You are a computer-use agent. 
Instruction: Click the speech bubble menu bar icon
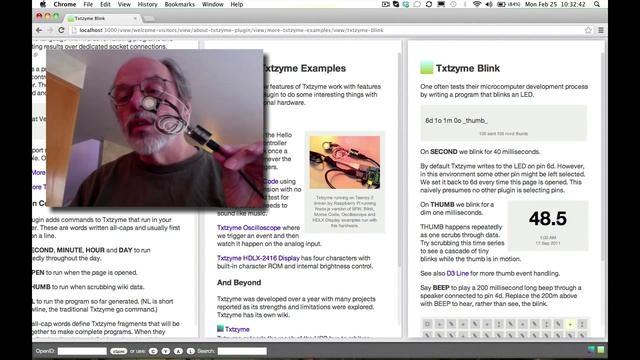(x=417, y=4)
